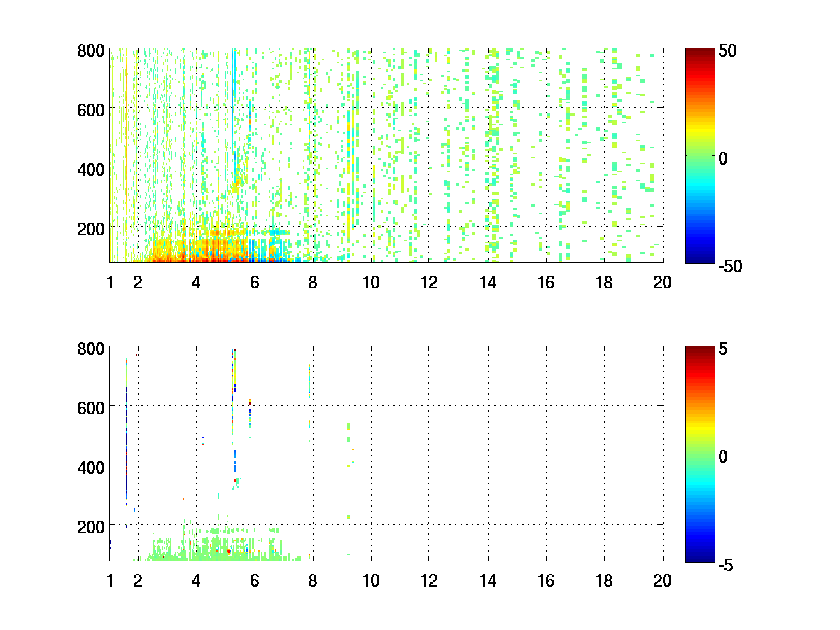Pick x-axis tick "14" under the lower plot
The height and width of the screenshot is (630, 840).
coord(488,580)
